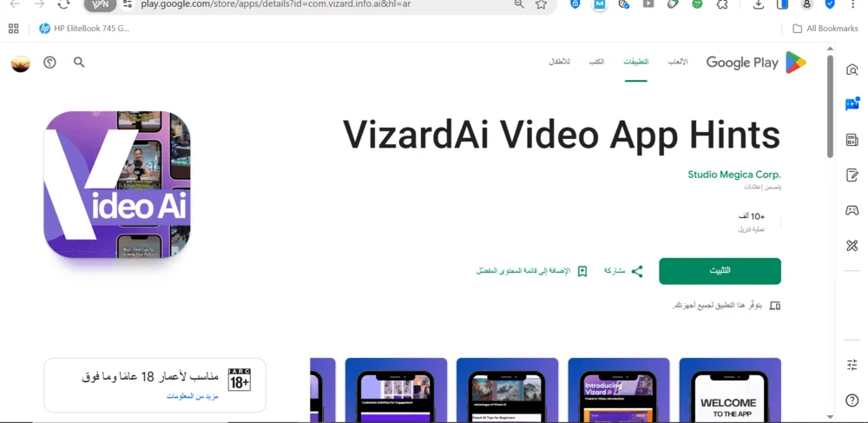Click the VPN badge in address bar
868x423 pixels.
tap(101, 5)
